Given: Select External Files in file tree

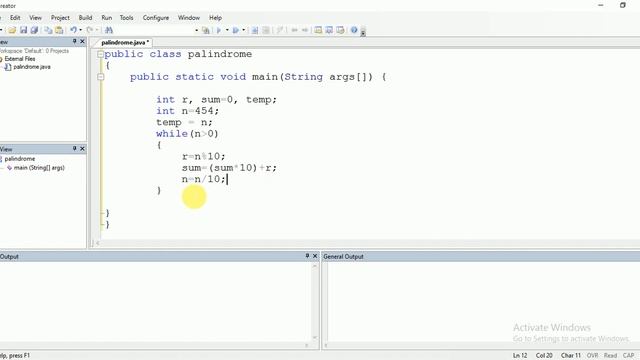Looking at the screenshot, I should 20,59.
